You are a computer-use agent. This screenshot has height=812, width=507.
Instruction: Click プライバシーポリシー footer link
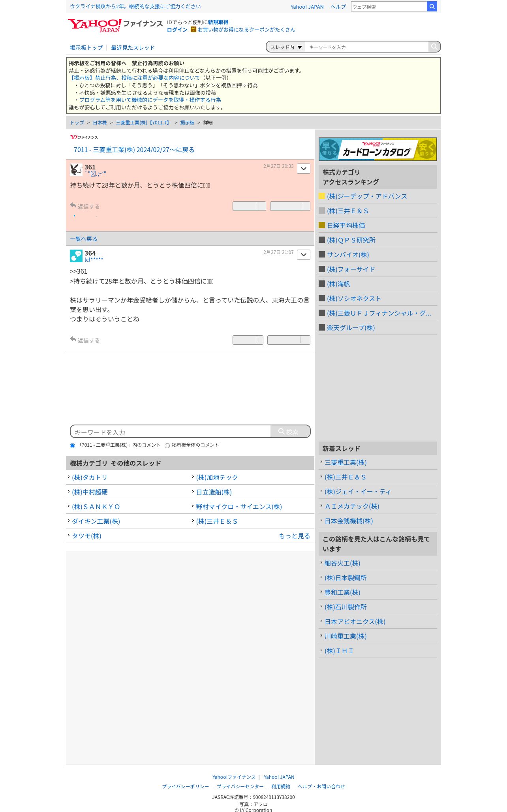pos(186,786)
